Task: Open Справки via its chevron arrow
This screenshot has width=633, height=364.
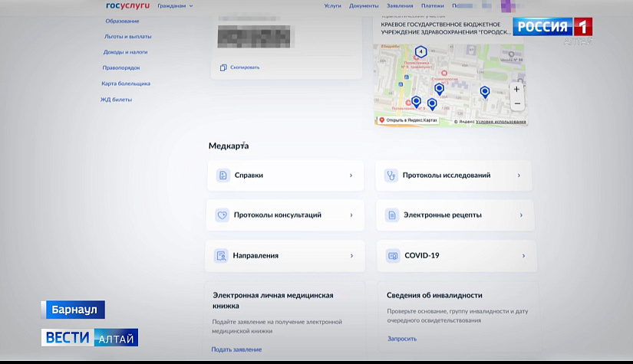Action: pos(351,175)
